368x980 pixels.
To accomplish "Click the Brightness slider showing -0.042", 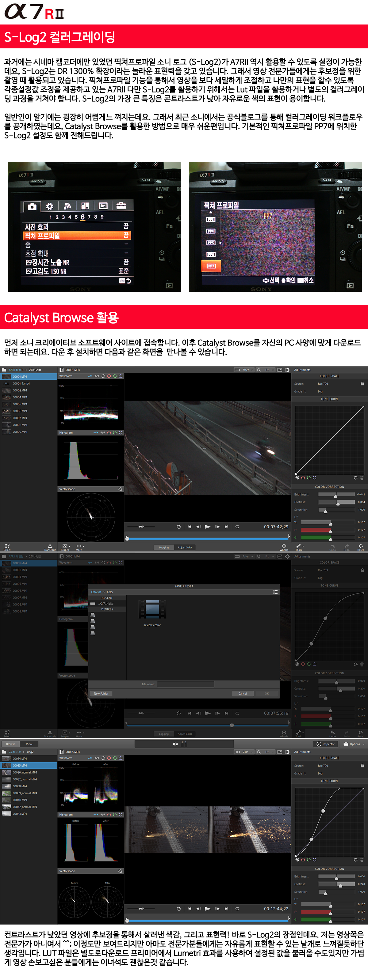I will (x=336, y=495).
